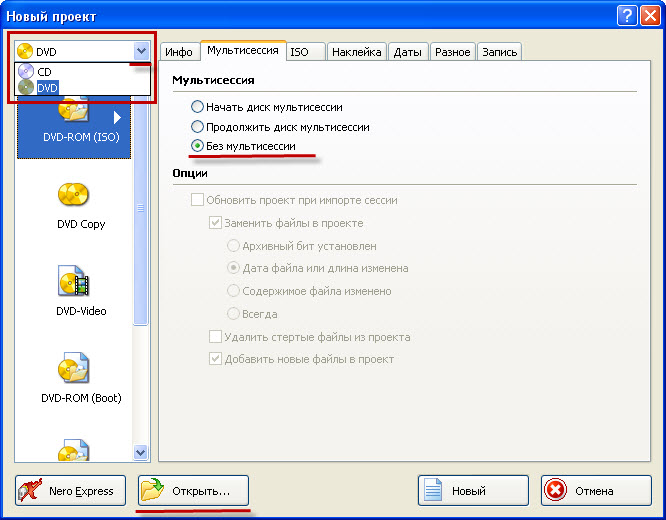Click the Nero Express flame icon
The image size is (666, 520).
(x=30, y=491)
